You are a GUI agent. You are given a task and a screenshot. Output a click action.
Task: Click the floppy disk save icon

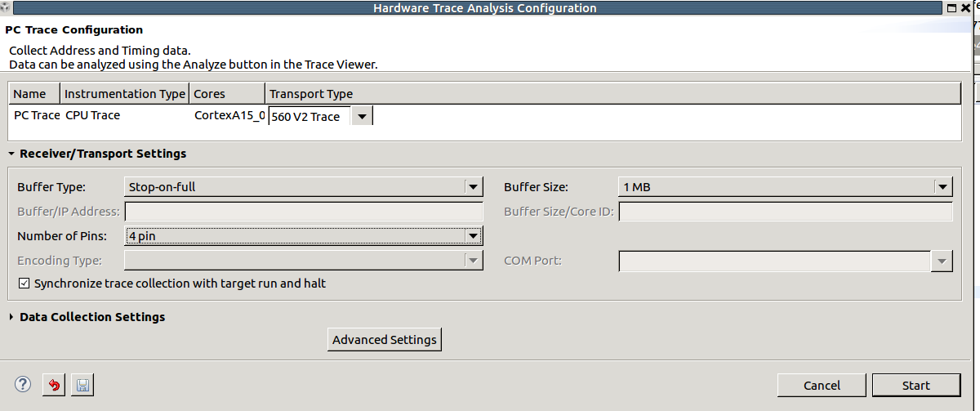(x=81, y=385)
